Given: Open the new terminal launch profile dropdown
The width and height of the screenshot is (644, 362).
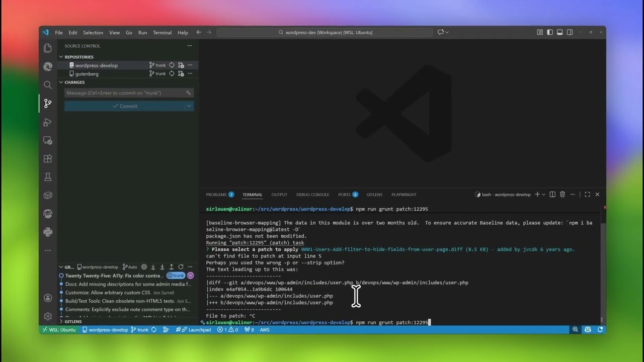Looking at the screenshot, I should pos(544,195).
